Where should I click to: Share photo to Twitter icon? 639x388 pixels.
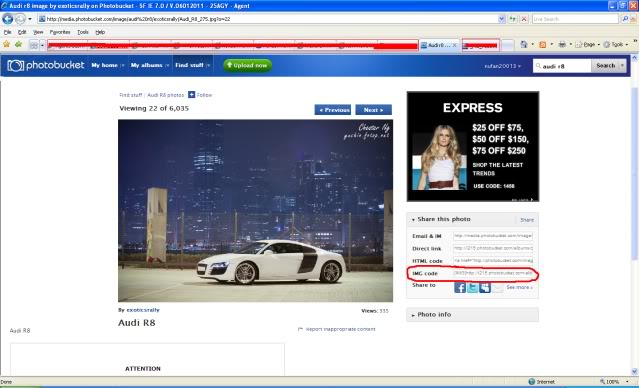coord(472,287)
